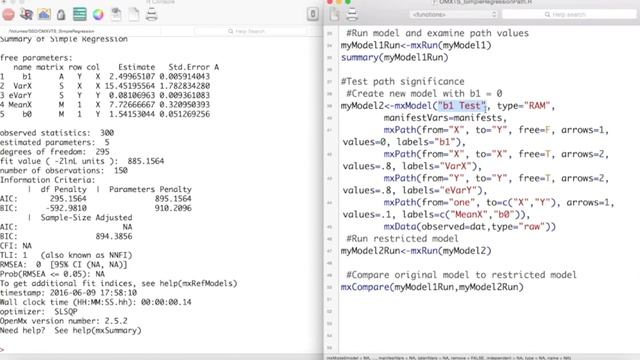
Task: Click the #Run model and examine path values comment
Action: 437,33
